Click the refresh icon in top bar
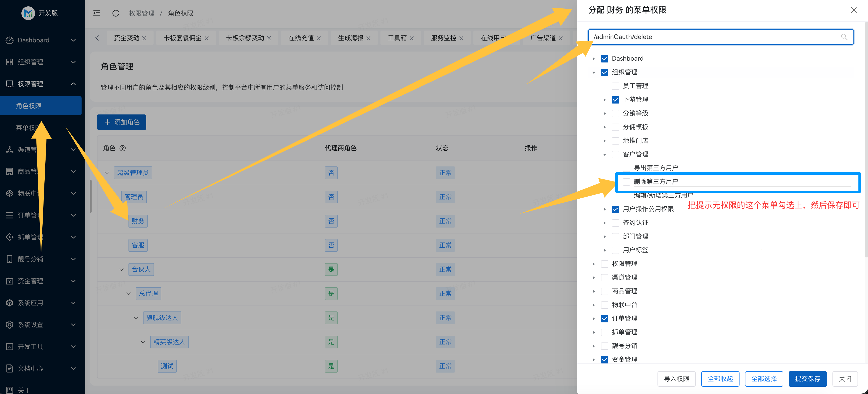 [116, 13]
